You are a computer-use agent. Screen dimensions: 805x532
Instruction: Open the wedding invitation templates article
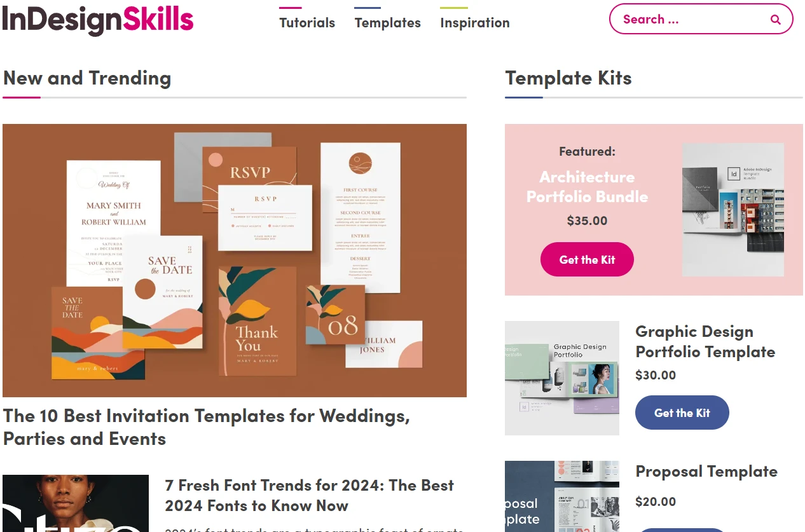[207, 426]
